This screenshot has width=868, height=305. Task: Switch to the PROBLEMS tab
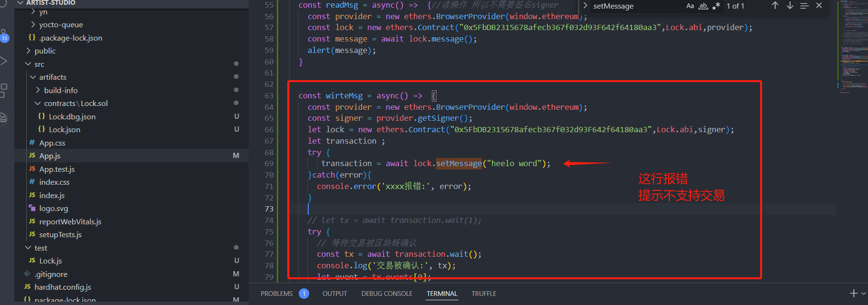pos(277,294)
